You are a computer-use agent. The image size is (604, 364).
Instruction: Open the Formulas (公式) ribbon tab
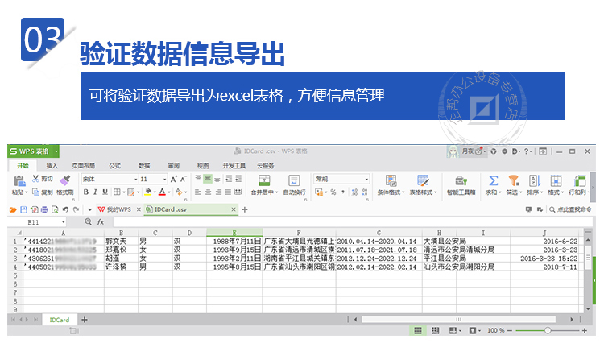(x=114, y=166)
